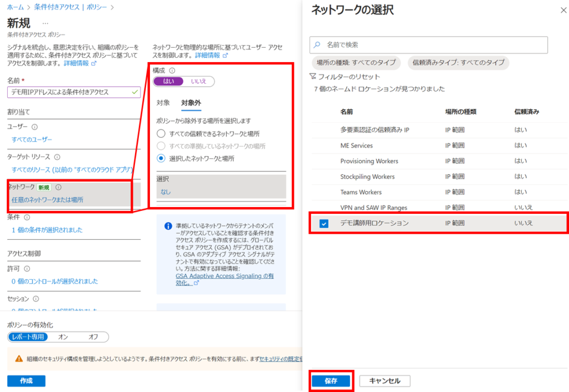Select Teams Workers row
The width and height of the screenshot is (569, 392).
pos(439,192)
